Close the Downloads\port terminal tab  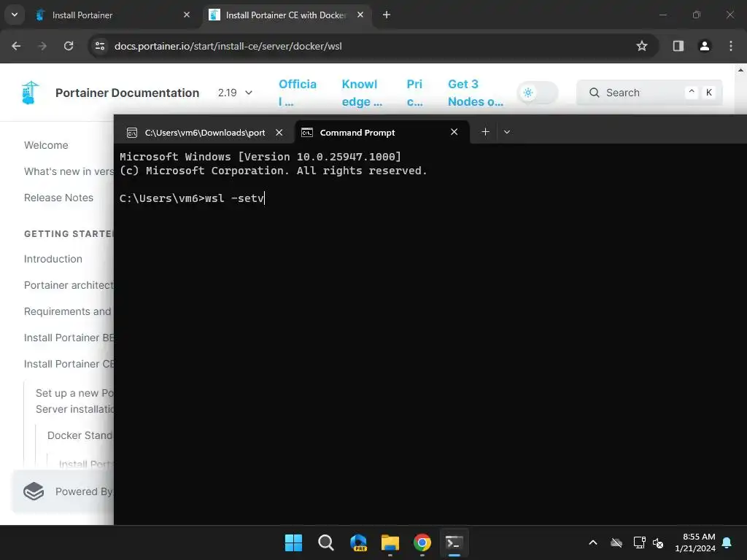pyautogui.click(x=279, y=133)
